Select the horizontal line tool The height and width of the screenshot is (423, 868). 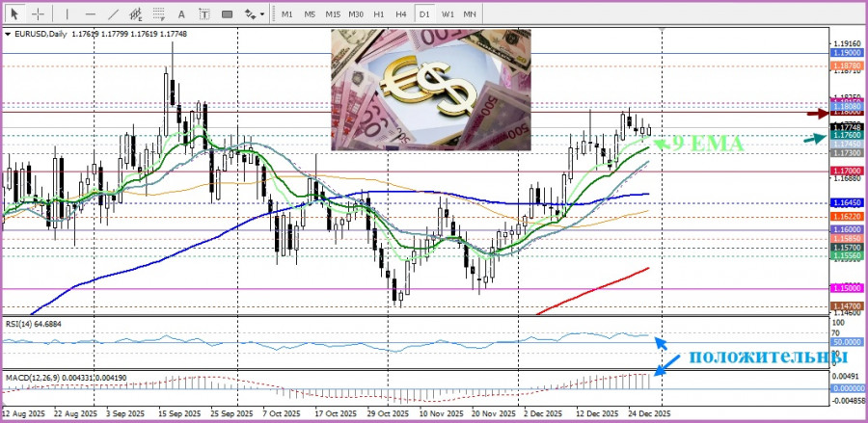[90, 14]
